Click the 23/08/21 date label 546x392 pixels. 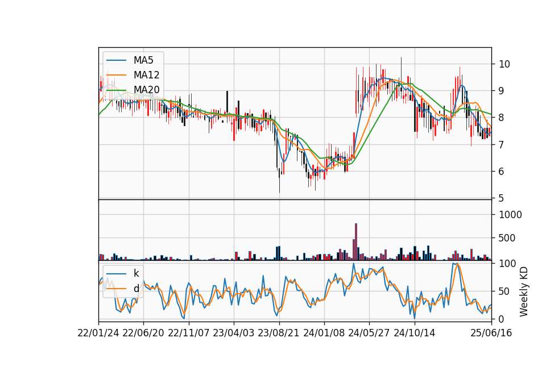pos(279,333)
